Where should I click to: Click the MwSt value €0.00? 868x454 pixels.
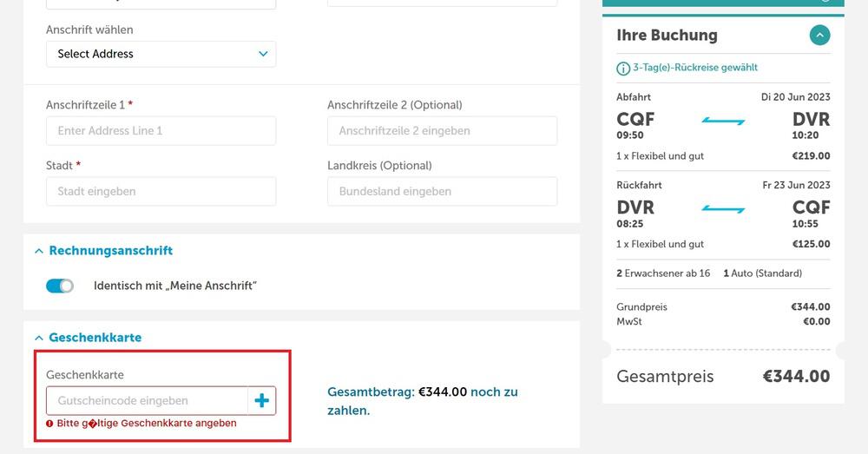817,322
